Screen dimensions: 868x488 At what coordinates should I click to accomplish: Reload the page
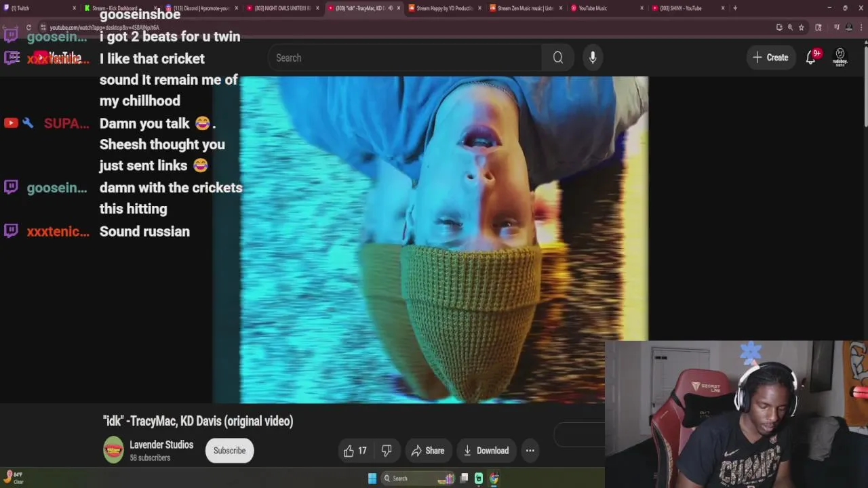(28, 27)
